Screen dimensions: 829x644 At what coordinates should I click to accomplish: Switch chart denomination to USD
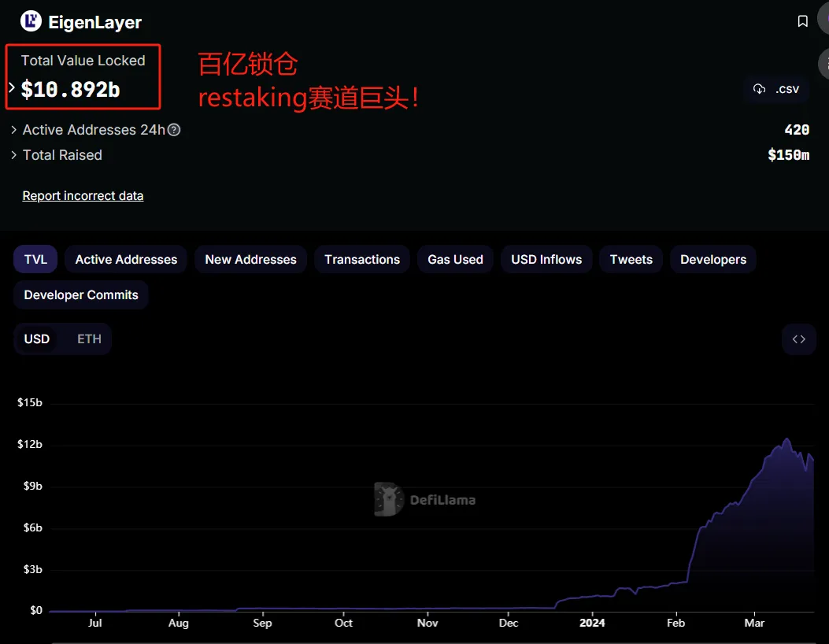tap(37, 339)
